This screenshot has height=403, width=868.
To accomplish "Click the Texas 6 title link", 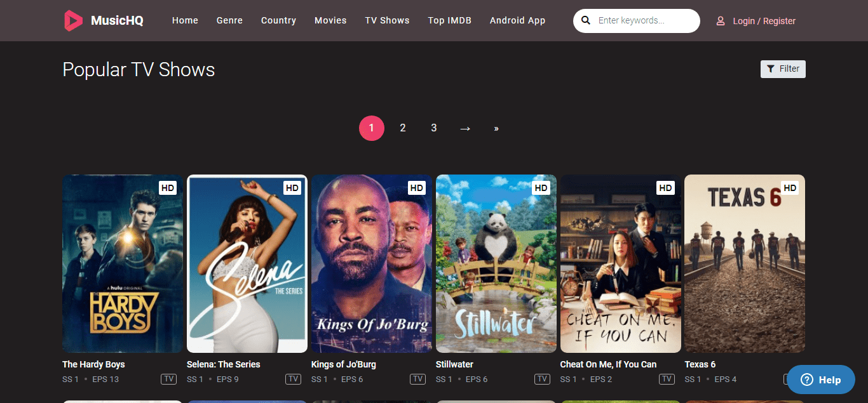I will [700, 364].
